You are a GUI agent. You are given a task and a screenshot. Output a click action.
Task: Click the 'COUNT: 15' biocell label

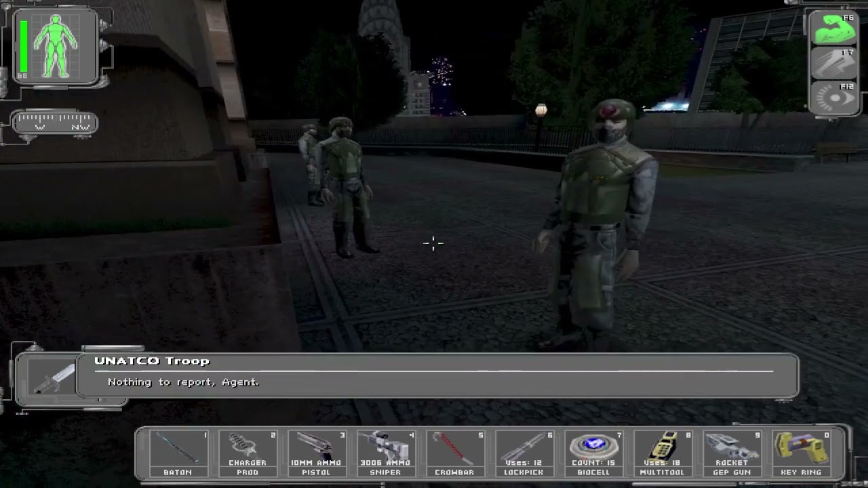[x=593, y=463]
